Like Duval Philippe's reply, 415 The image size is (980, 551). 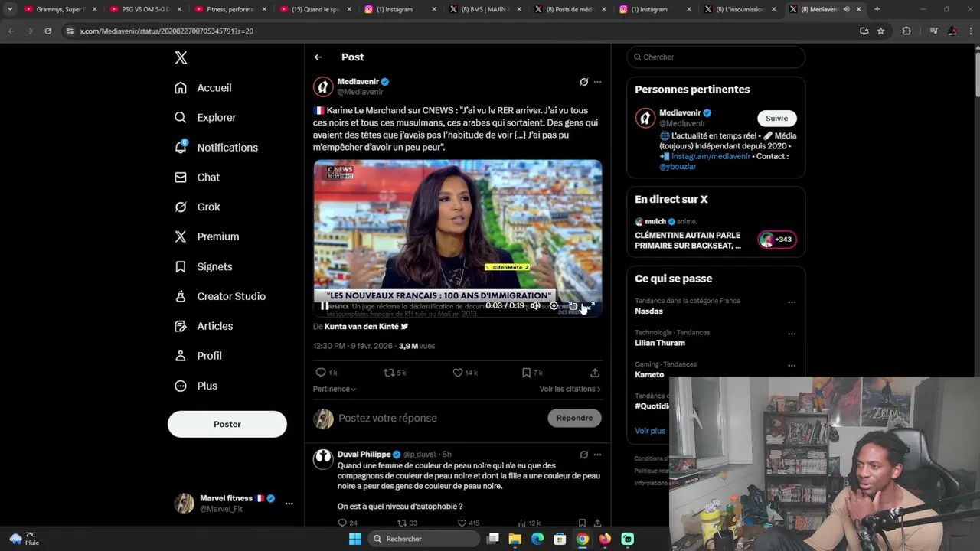click(x=468, y=523)
